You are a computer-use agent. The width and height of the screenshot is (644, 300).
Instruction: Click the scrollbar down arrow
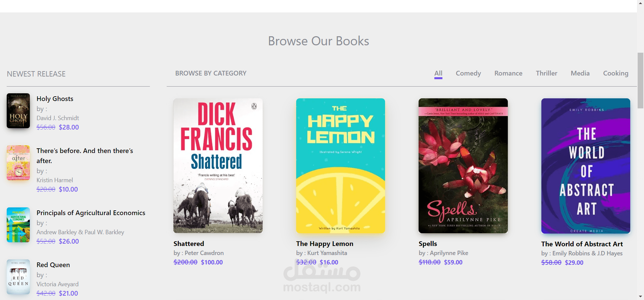pos(640,297)
